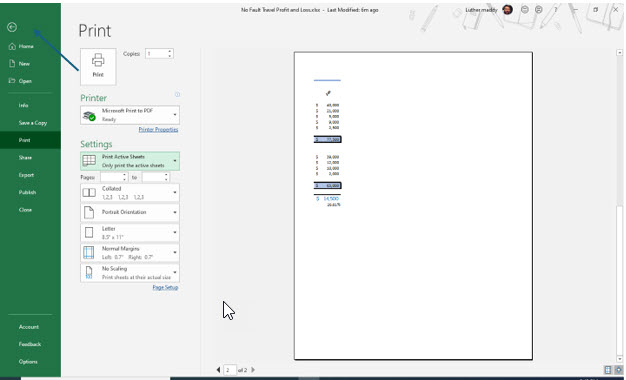Open the Account page
This screenshot has height=380, width=626.
point(30,327)
